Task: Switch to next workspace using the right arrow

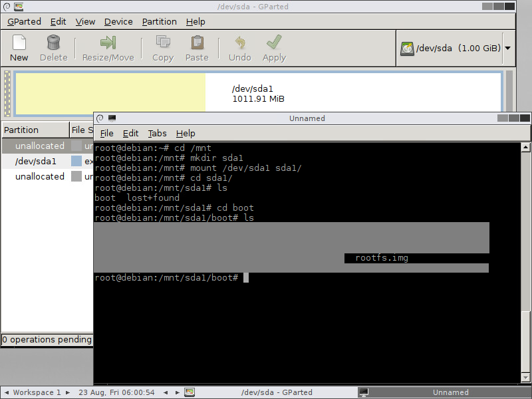Action: point(68,392)
